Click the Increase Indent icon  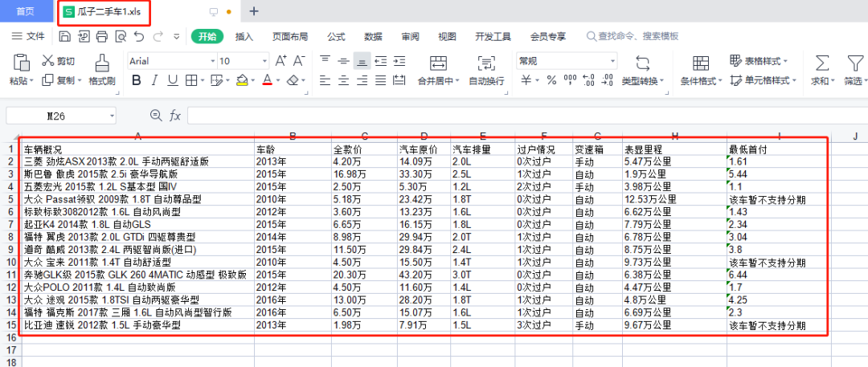point(399,61)
